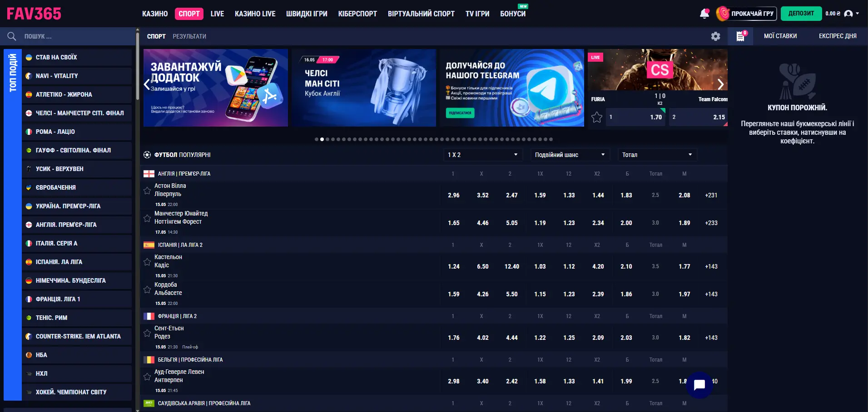Open the Тотал market dropdown

click(x=657, y=155)
